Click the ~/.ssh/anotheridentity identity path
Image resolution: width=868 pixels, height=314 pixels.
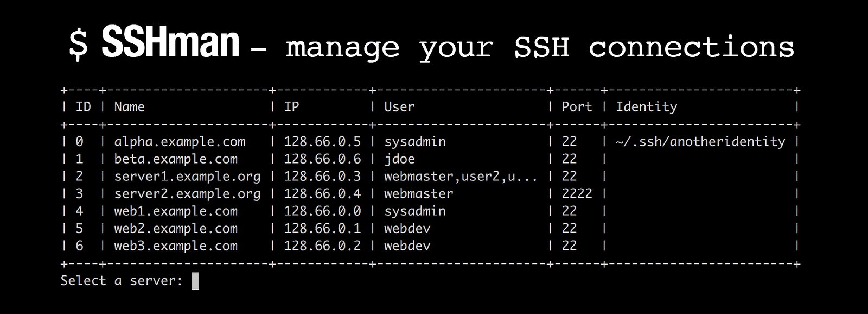click(700, 142)
